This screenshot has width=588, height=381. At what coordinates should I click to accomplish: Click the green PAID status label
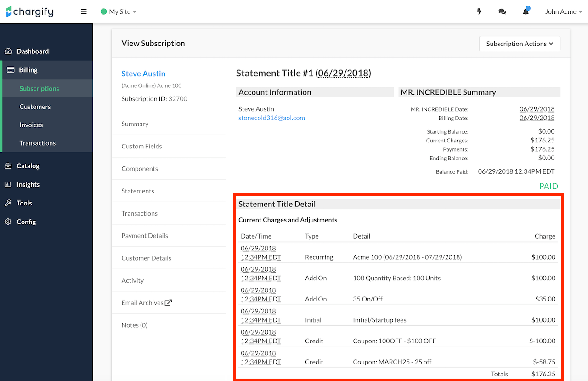point(548,186)
